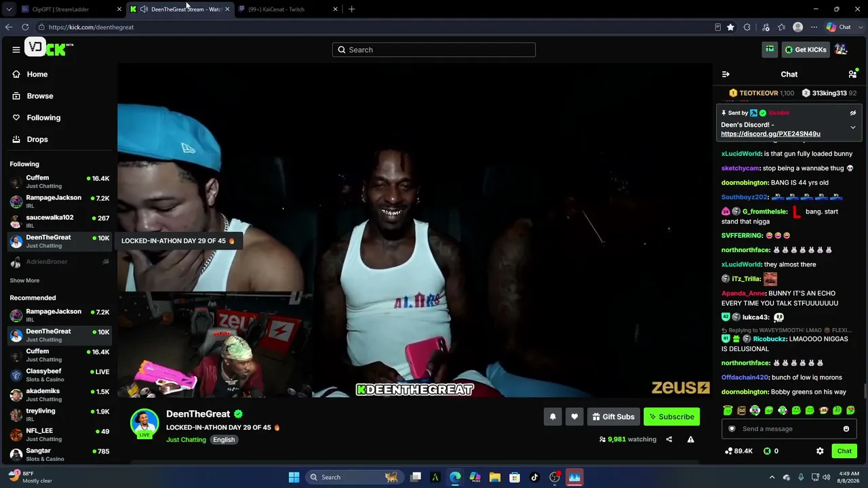Viewport: 868px width, 488px height.
Task: Open the user profile avatar menu
Action: coord(841,49)
